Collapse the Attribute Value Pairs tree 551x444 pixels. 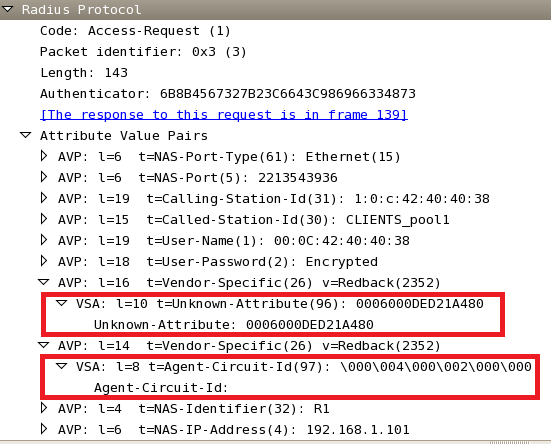(26, 135)
